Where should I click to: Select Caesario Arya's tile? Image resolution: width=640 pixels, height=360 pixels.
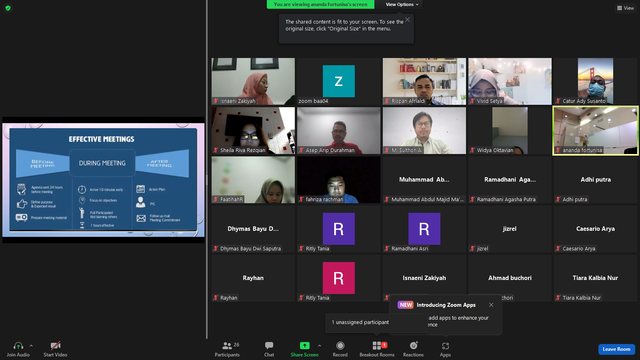tap(595, 229)
